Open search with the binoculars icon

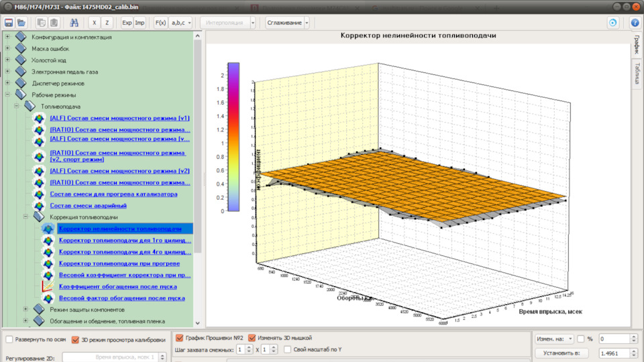[x=74, y=23]
